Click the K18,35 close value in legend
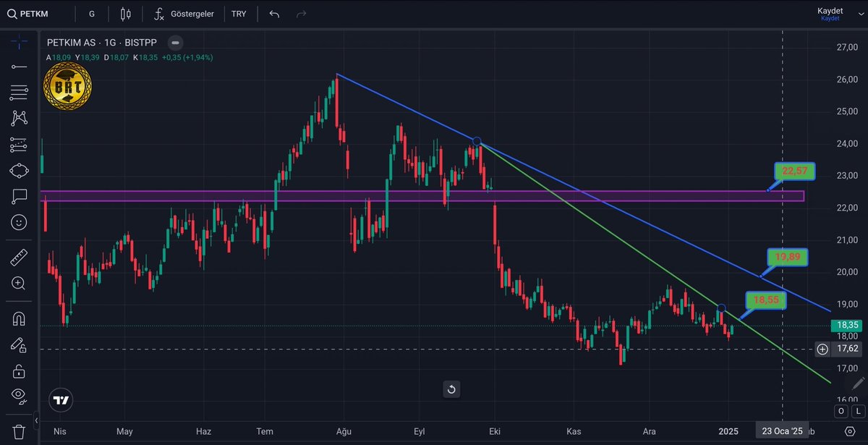The height and width of the screenshot is (445, 868). point(145,57)
